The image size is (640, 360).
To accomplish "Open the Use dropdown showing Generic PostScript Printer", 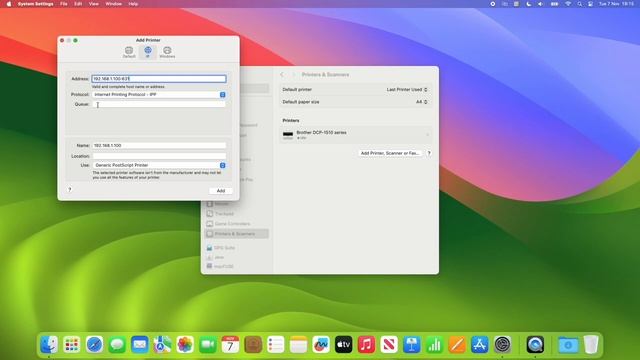I will pyautogui.click(x=159, y=165).
